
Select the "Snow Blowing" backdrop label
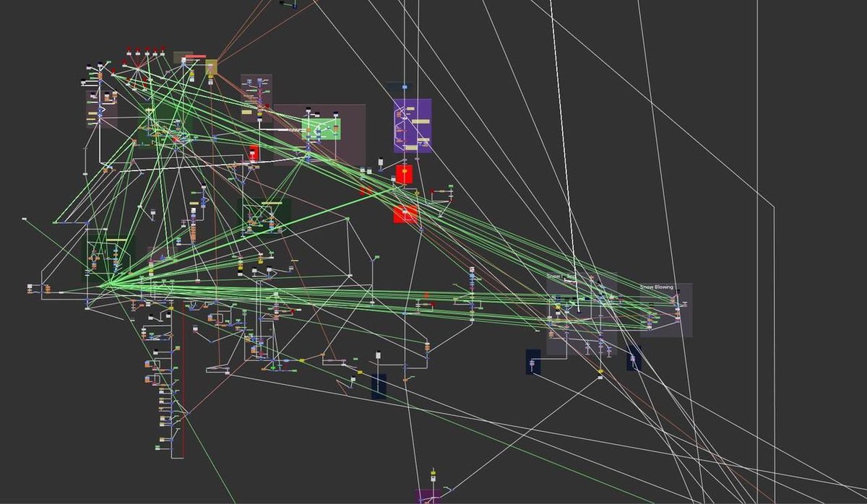[656, 287]
